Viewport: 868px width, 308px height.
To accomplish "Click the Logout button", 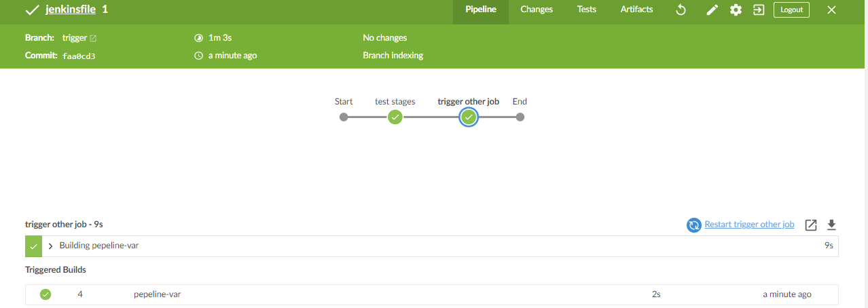I will 791,10.
